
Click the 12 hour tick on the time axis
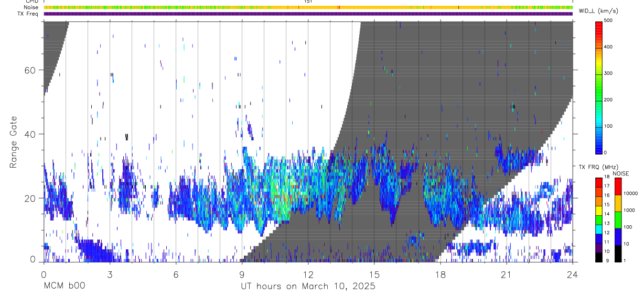(x=308, y=274)
